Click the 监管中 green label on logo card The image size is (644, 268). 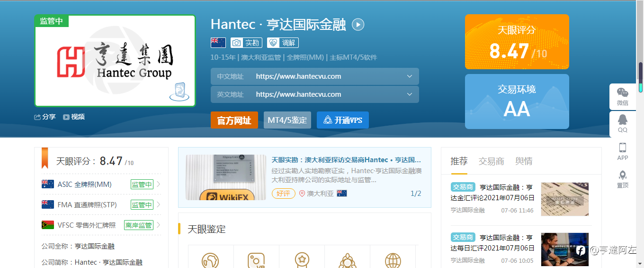point(52,21)
